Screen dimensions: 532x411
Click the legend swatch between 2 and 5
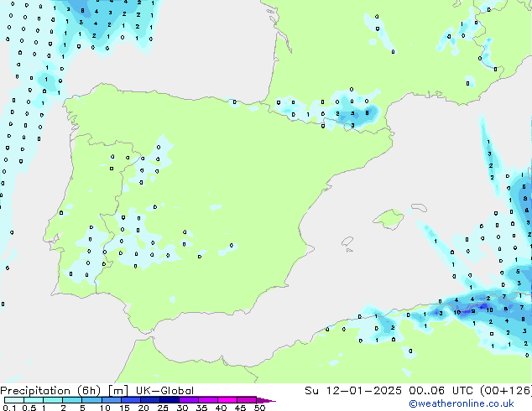pos(72,400)
